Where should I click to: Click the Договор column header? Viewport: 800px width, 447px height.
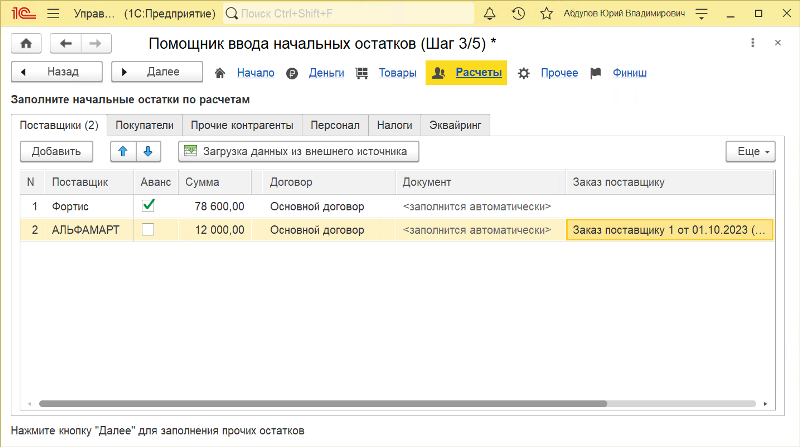[329, 182]
